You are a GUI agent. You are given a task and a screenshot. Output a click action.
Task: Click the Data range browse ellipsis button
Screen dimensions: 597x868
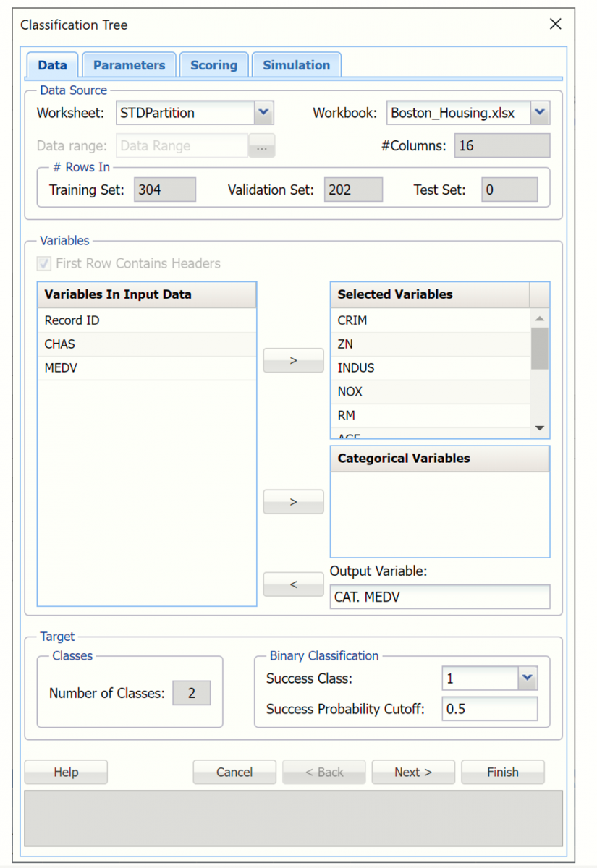coord(262,146)
